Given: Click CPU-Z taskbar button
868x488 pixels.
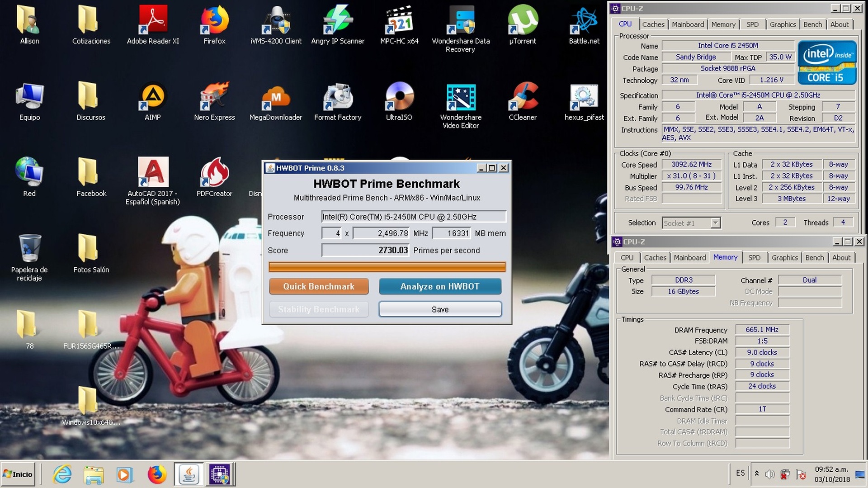Looking at the screenshot, I should coord(221,474).
